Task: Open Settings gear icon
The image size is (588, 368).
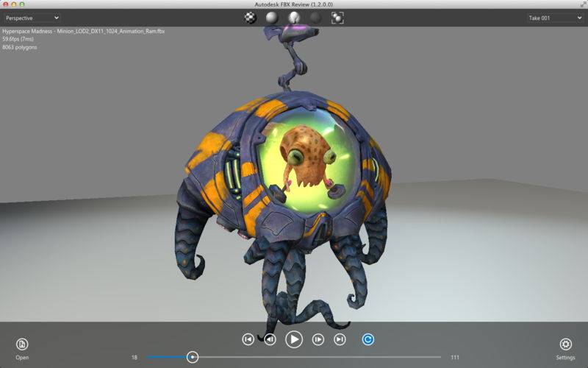Action: click(x=565, y=344)
